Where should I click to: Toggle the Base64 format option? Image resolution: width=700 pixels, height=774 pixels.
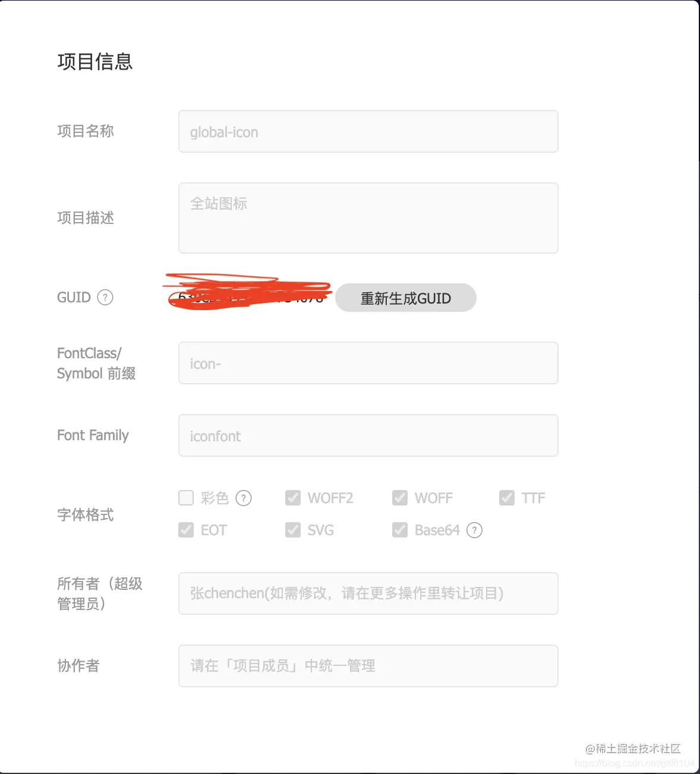click(x=400, y=530)
